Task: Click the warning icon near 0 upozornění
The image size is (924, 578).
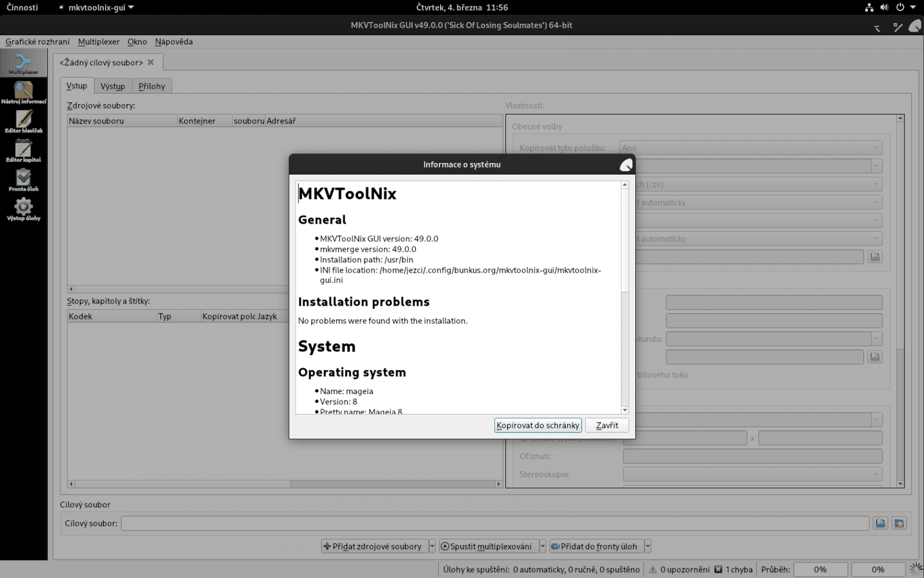Action: click(653, 569)
